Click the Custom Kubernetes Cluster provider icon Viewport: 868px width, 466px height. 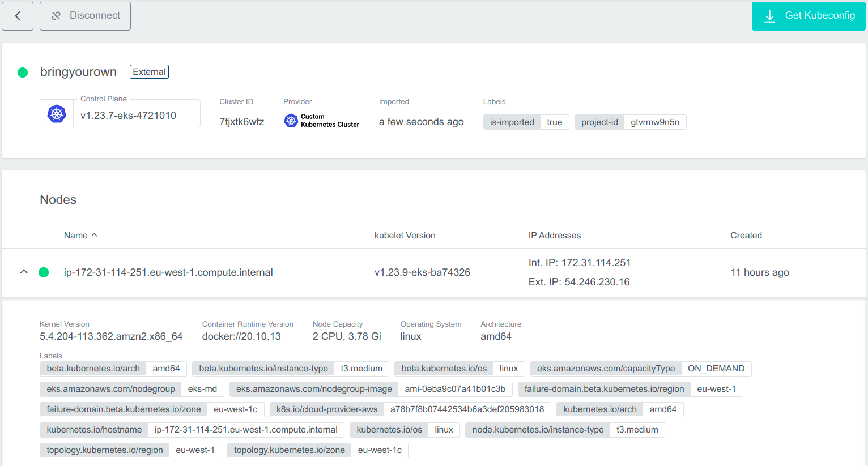coord(291,121)
